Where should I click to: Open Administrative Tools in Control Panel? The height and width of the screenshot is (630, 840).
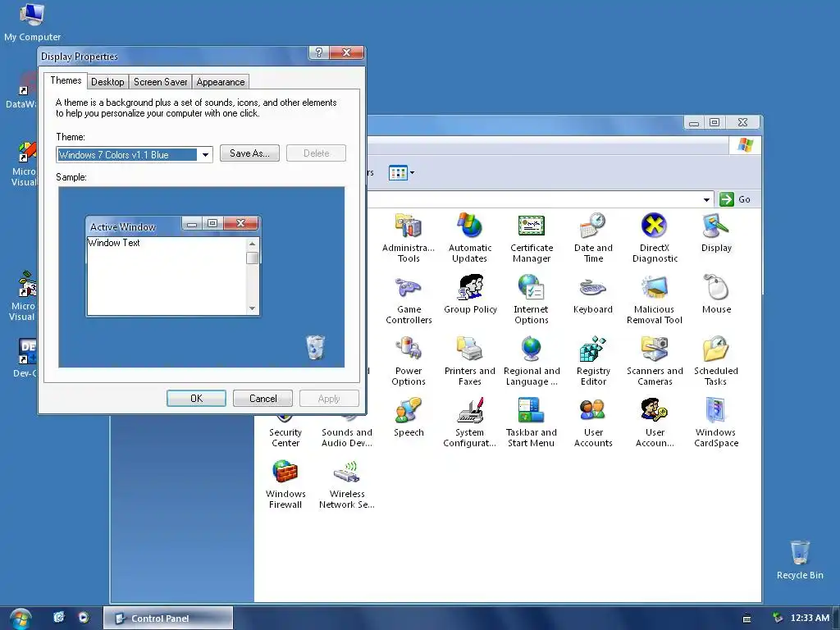(409, 237)
